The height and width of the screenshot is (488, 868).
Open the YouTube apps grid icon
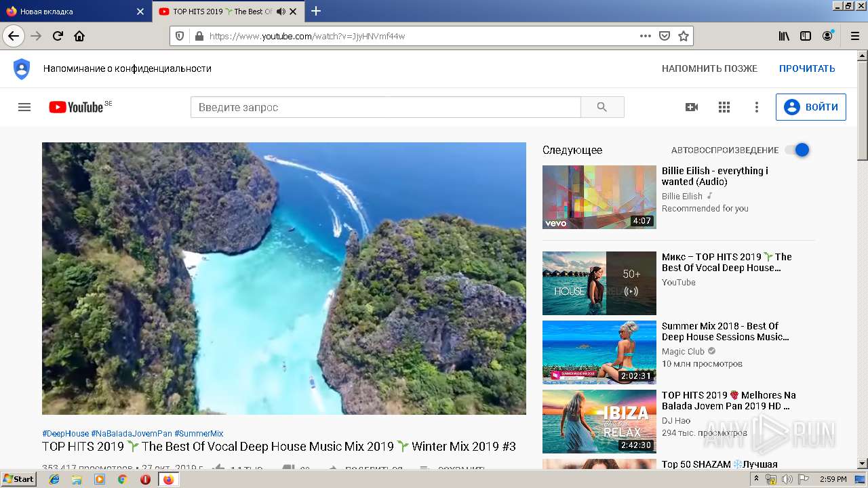pyautogui.click(x=724, y=107)
